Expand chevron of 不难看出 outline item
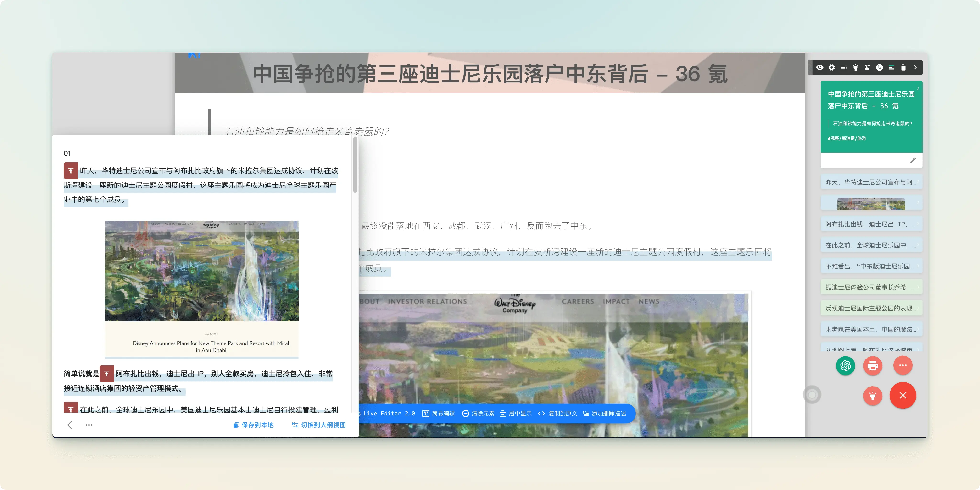The height and width of the screenshot is (490, 980). 918,265
